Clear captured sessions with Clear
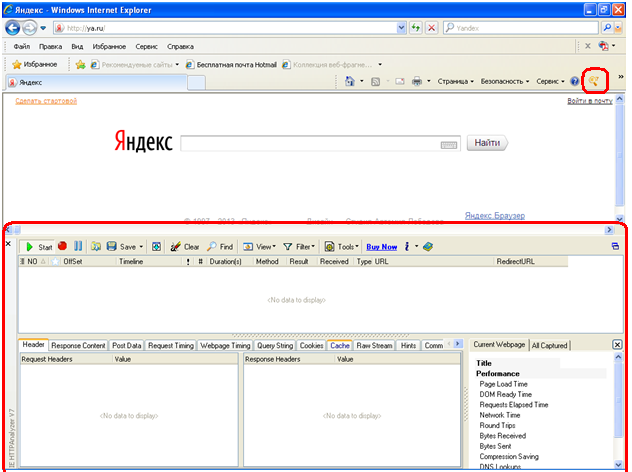Screen dimensions: 632x472 tap(185, 247)
